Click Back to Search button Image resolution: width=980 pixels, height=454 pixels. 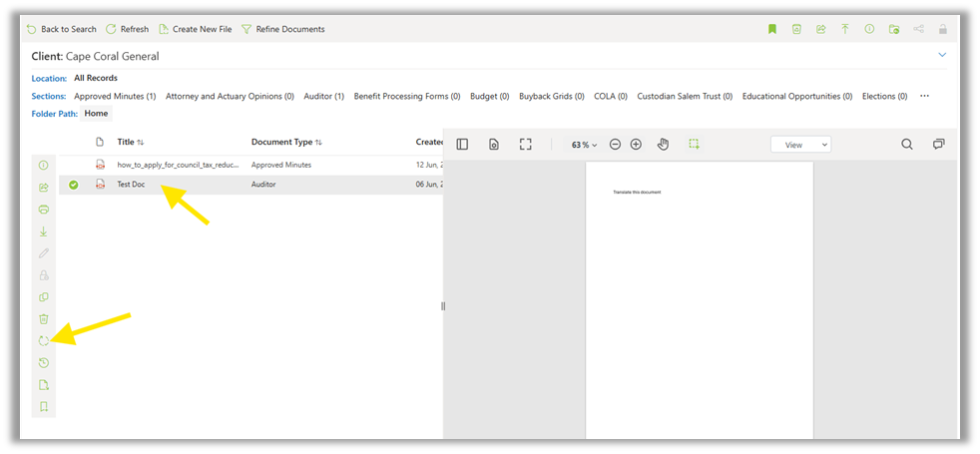coord(61,29)
